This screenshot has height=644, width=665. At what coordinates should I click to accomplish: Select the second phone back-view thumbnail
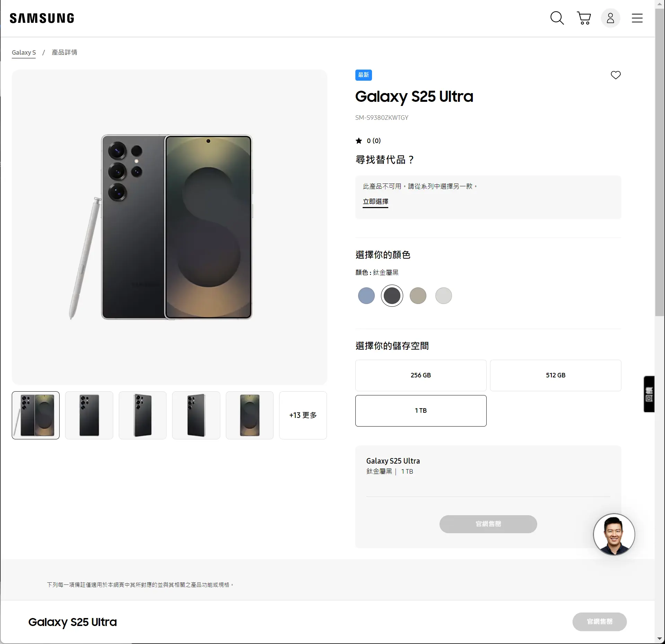89,415
